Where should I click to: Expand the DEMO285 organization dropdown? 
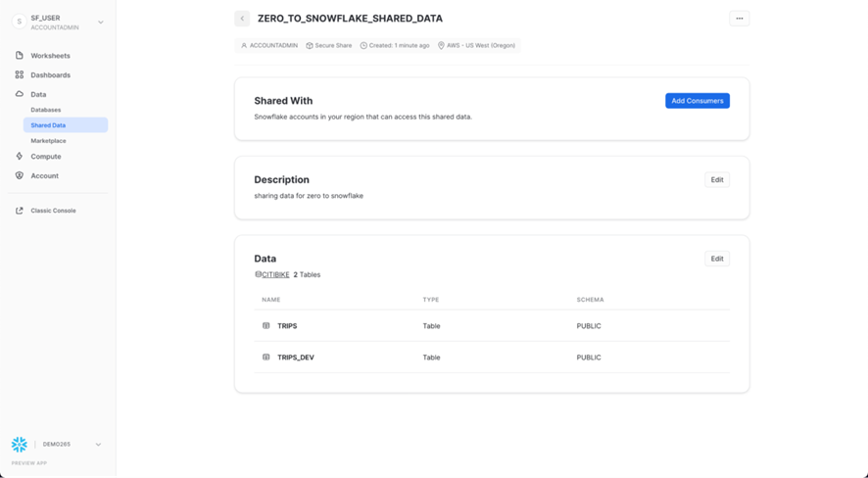(98, 445)
